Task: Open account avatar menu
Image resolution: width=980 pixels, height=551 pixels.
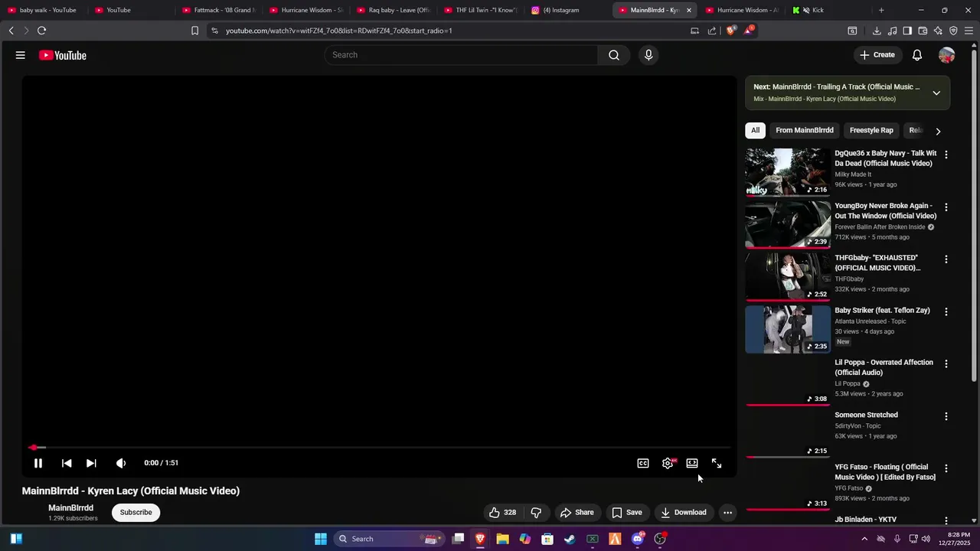Action: click(x=947, y=55)
